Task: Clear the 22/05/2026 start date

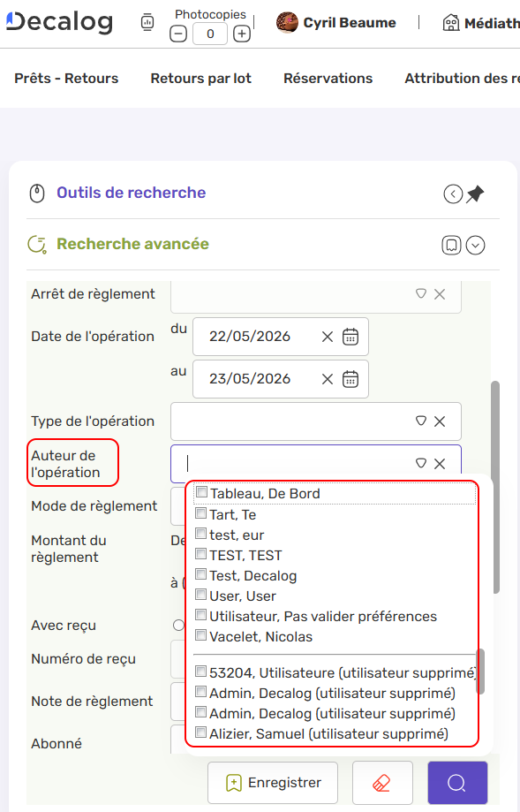Action: pos(328,338)
